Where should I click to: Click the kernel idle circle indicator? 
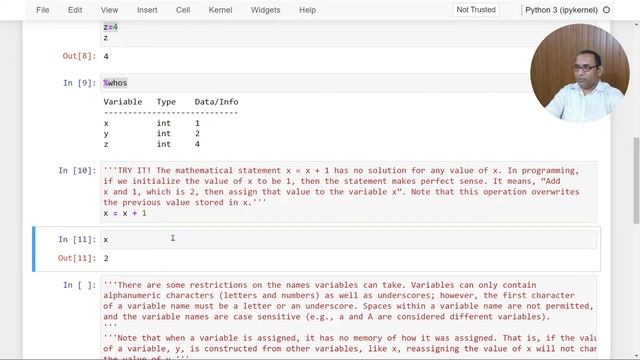tap(607, 10)
